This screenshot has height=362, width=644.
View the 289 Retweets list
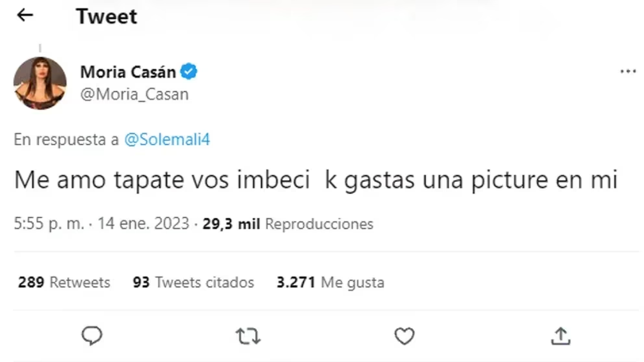point(64,282)
